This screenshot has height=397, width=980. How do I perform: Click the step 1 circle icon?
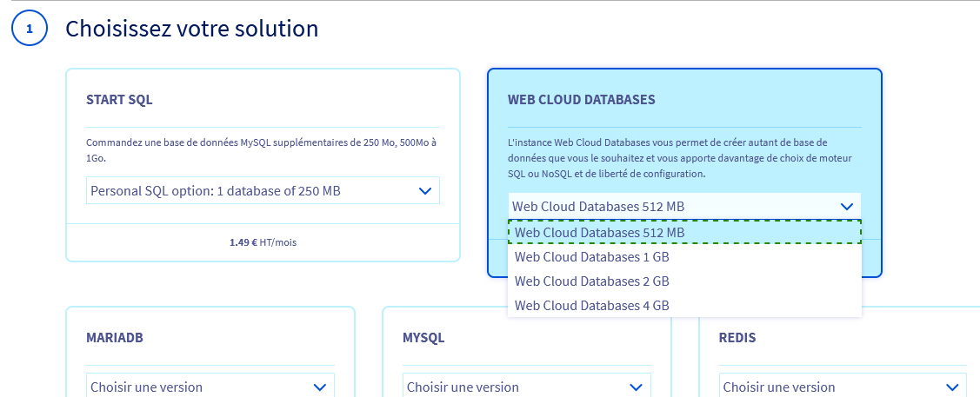29,29
